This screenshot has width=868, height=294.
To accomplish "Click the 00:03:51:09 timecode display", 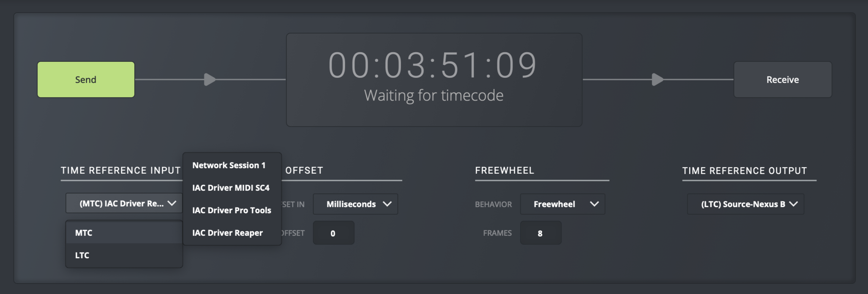I will tap(433, 65).
